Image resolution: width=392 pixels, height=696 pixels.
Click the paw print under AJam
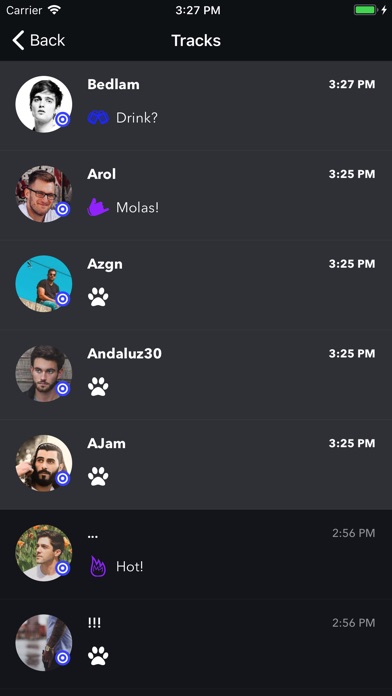98,476
